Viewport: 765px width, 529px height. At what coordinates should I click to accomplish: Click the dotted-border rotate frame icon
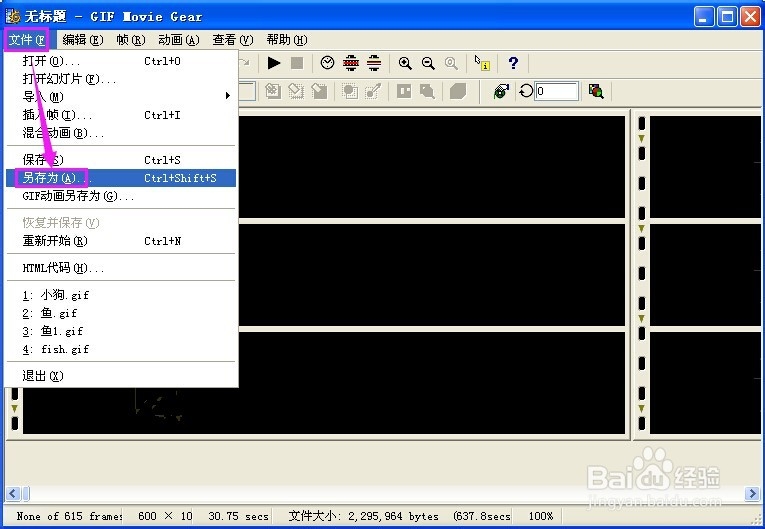pyautogui.click(x=296, y=91)
